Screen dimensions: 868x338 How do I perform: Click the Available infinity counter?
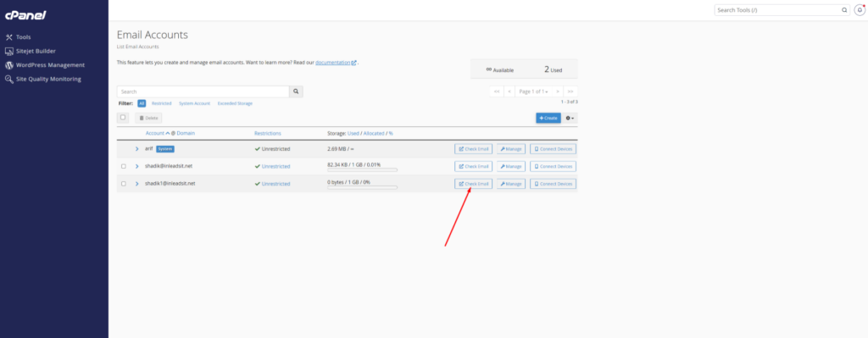coord(499,69)
